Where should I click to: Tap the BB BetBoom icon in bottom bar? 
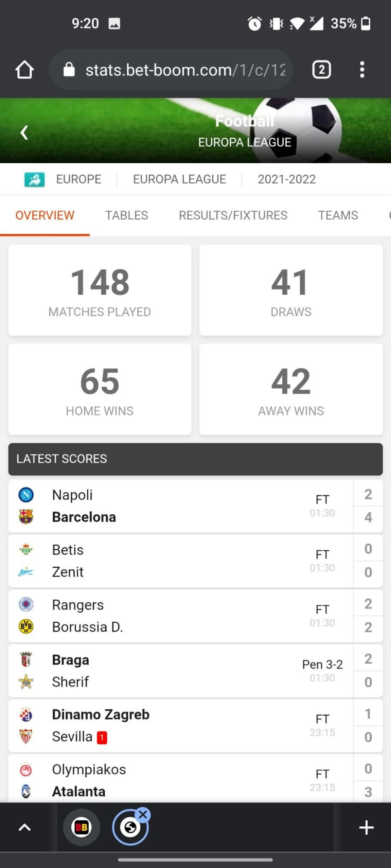coord(82,827)
